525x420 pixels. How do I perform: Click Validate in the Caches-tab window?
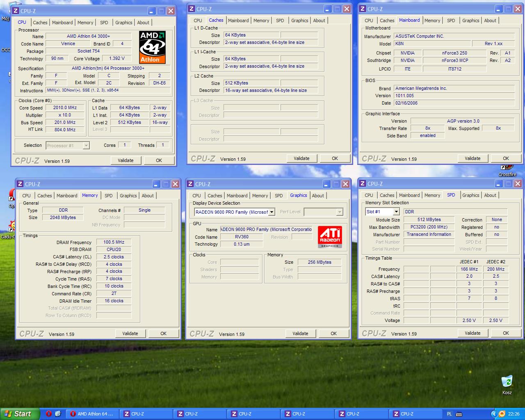coord(301,158)
